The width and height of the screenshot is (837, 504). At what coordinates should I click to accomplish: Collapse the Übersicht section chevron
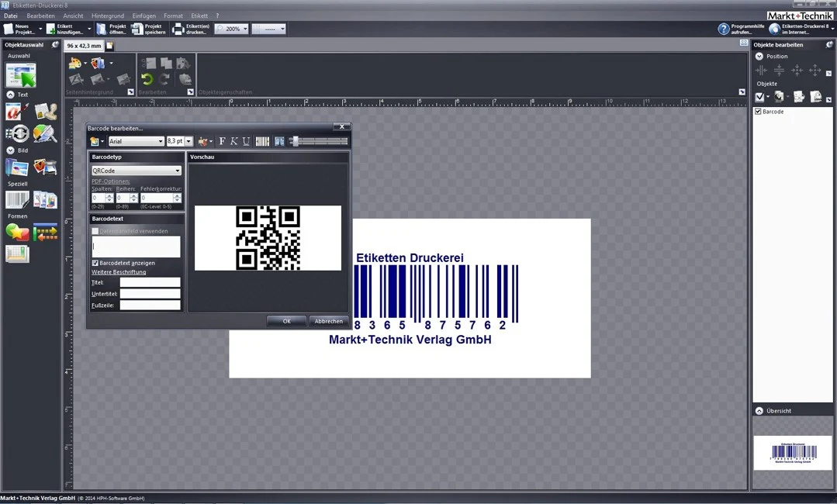tap(759, 411)
